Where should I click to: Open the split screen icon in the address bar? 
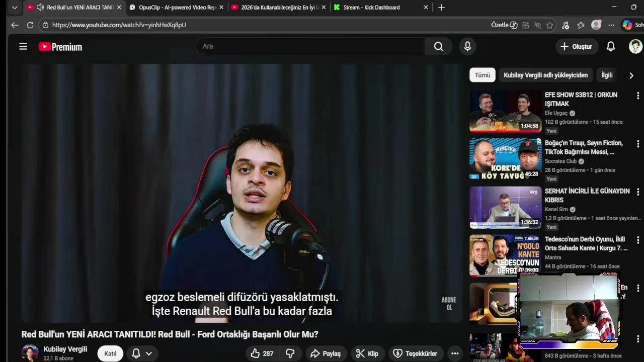(526, 25)
